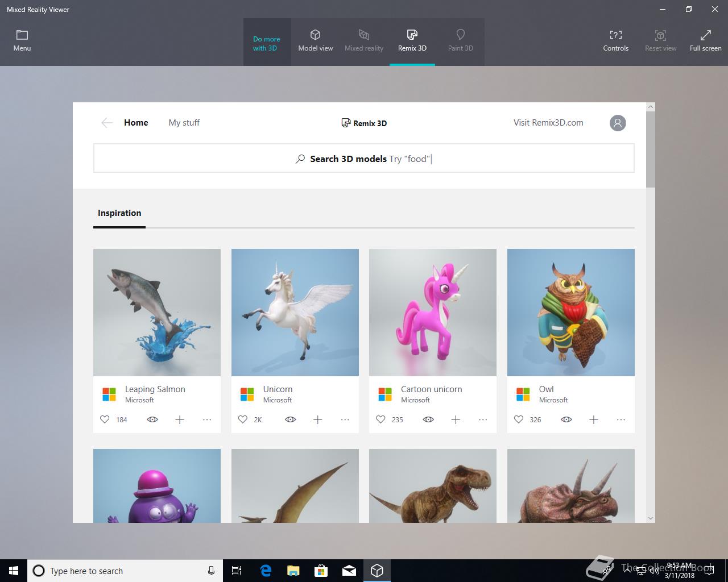Click Microsoft logo on Unicorn card
This screenshot has width=728, height=582.
coord(247,394)
